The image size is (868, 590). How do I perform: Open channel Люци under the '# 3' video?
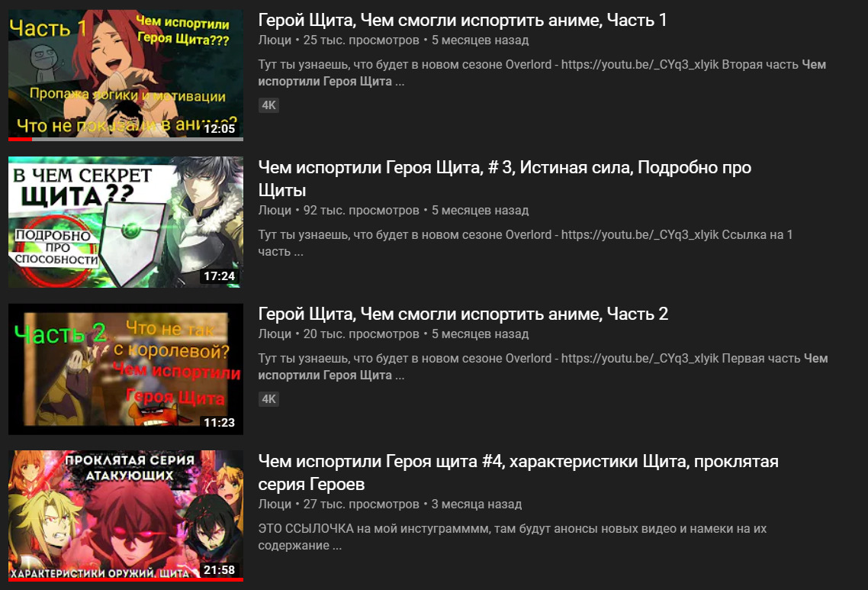(x=275, y=211)
